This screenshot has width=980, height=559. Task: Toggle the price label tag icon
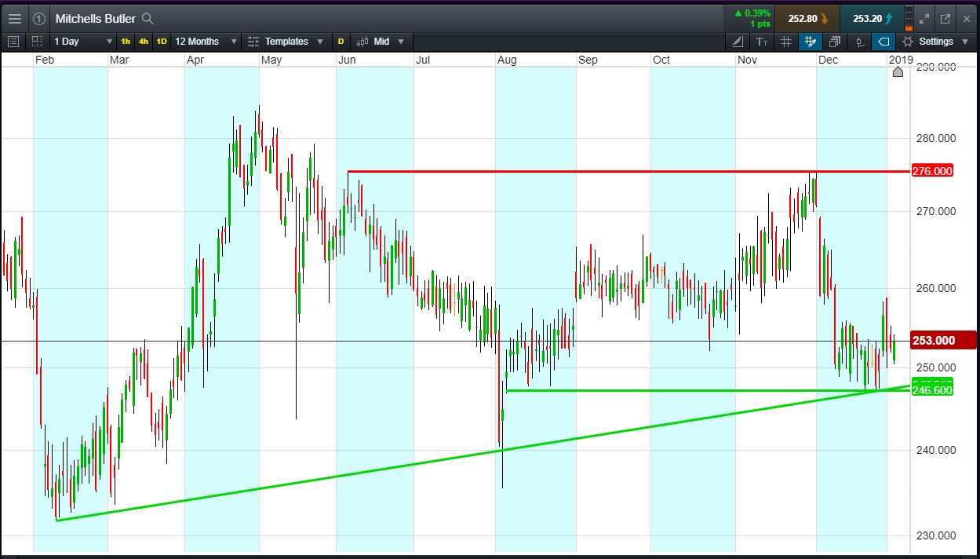click(883, 41)
